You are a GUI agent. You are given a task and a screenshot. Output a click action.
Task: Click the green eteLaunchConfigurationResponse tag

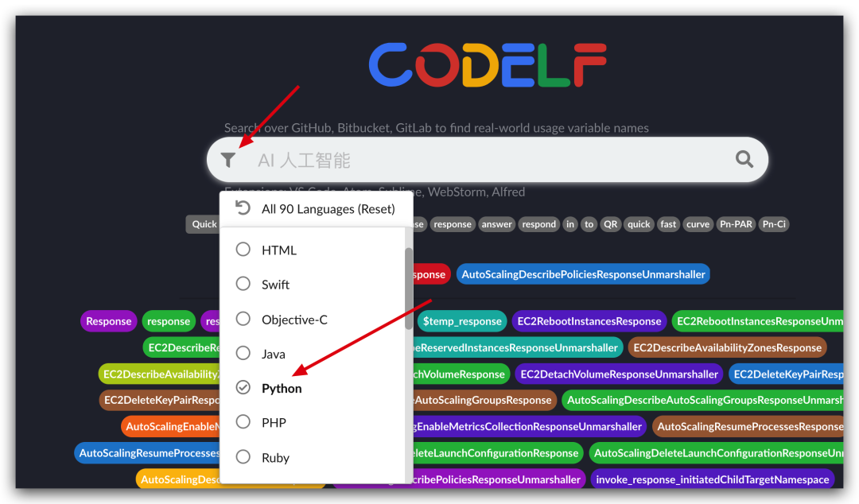(498, 453)
